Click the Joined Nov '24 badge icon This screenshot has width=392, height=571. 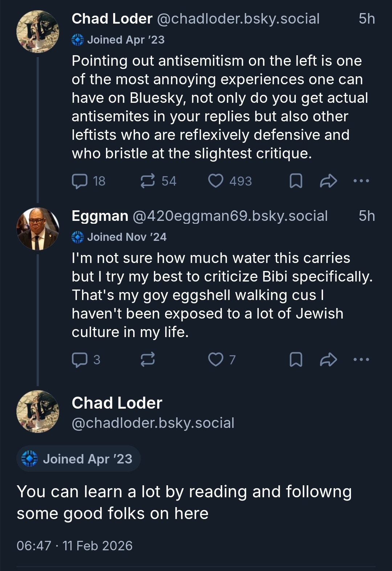[78, 237]
